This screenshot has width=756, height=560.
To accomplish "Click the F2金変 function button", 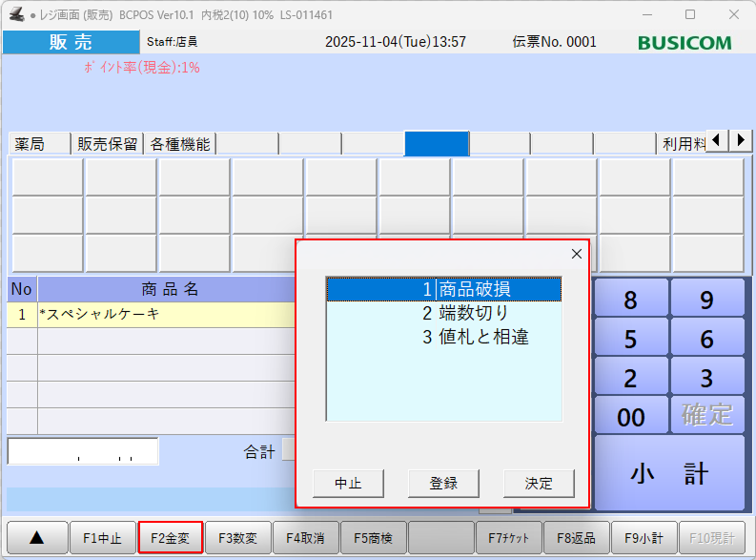I will point(171,538).
